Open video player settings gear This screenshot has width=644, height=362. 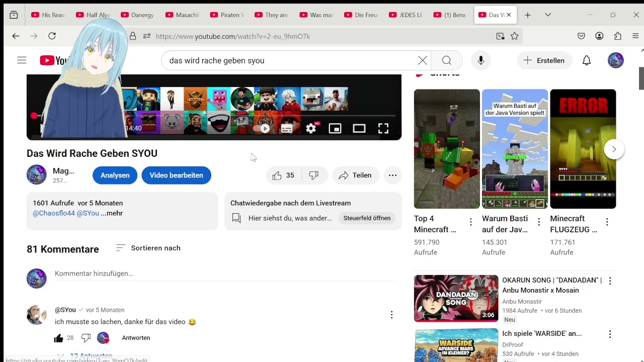(311, 128)
